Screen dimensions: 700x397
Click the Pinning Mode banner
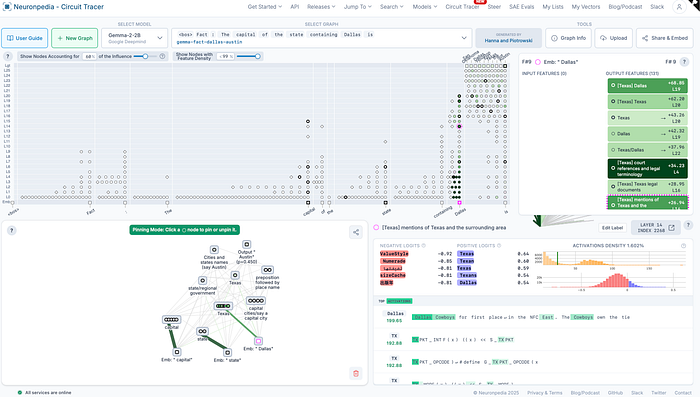(184, 230)
